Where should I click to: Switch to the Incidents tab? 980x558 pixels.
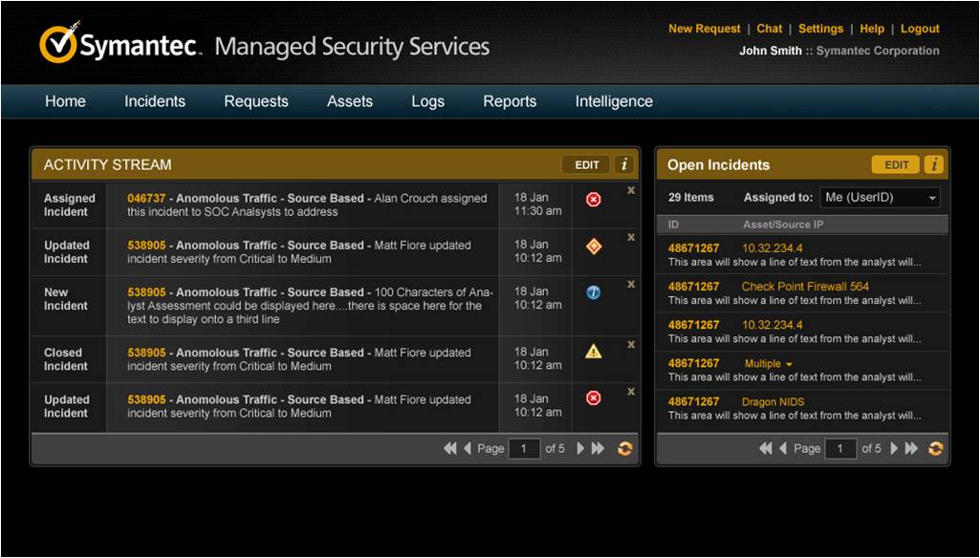[x=155, y=102]
